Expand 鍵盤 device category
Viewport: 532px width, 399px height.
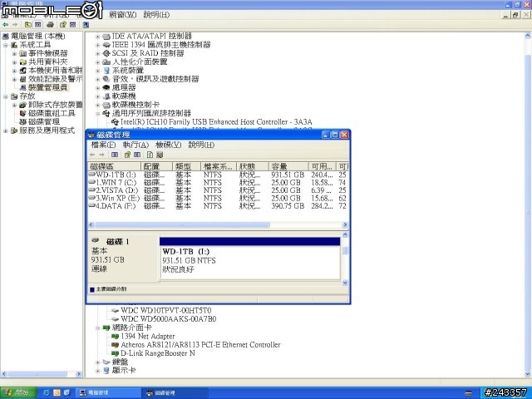pyautogui.click(x=98, y=362)
